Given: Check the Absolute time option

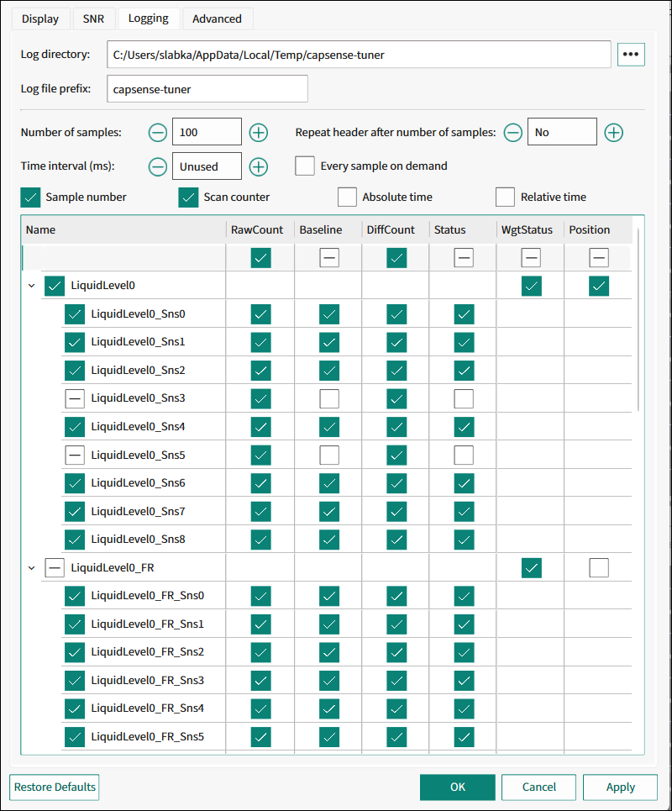Looking at the screenshot, I should 347,197.
